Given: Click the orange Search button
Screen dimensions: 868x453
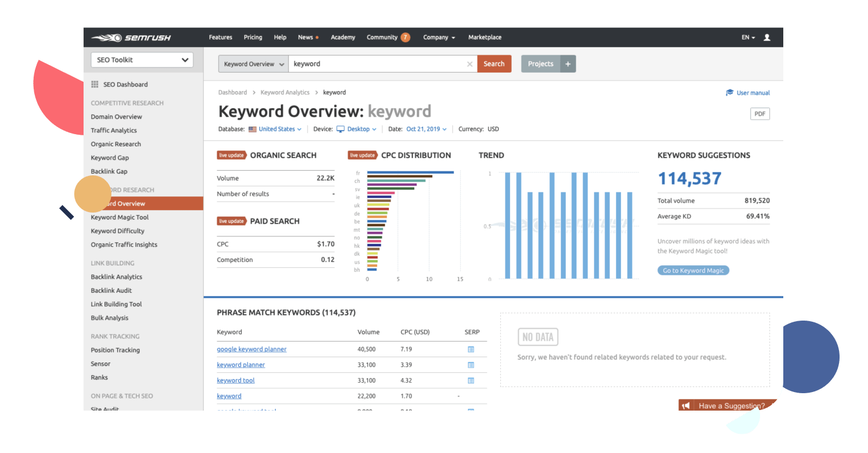Looking at the screenshot, I should pos(494,64).
